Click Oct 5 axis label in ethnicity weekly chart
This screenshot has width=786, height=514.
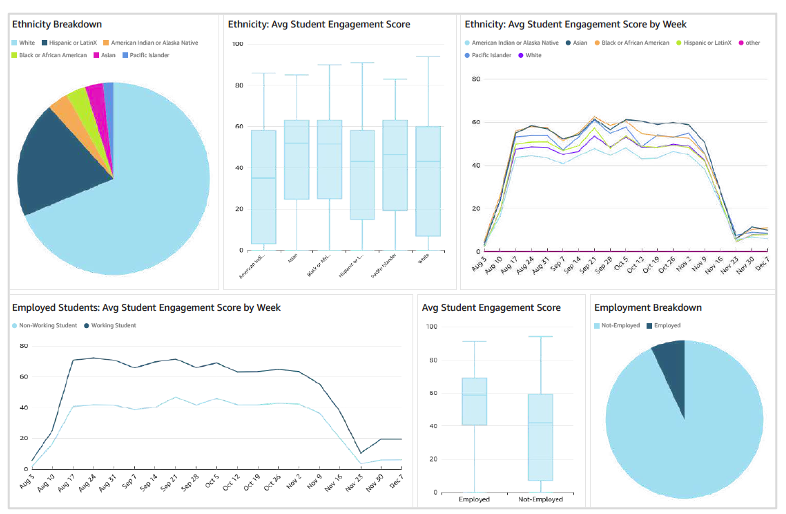(x=621, y=264)
